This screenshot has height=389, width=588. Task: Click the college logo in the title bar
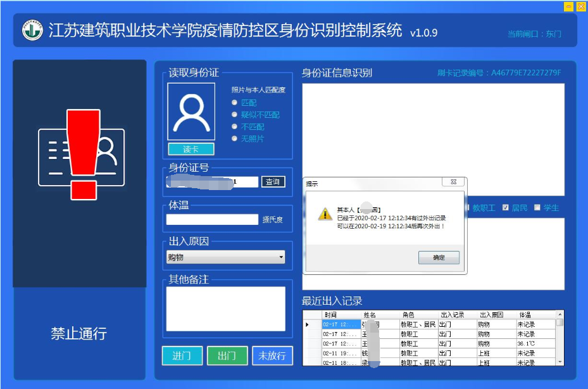(32, 30)
